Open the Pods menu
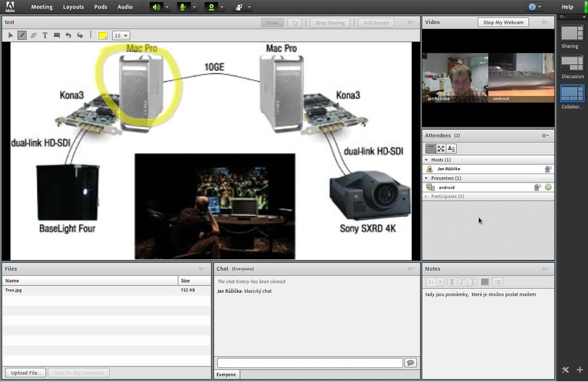 [x=100, y=7]
